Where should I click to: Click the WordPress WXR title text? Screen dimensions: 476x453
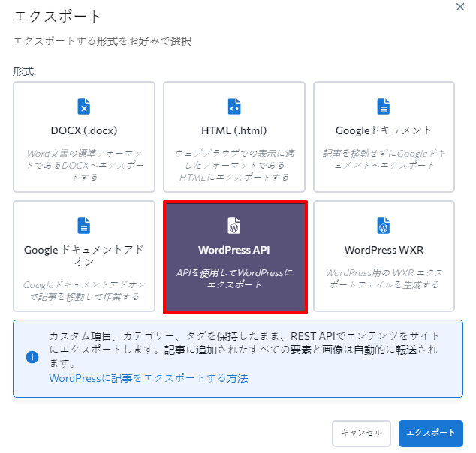point(384,250)
